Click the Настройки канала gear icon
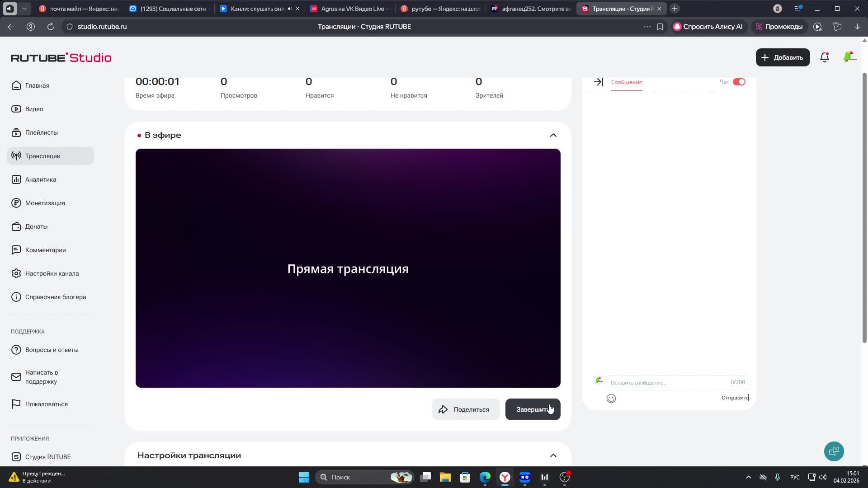 pos(16,273)
